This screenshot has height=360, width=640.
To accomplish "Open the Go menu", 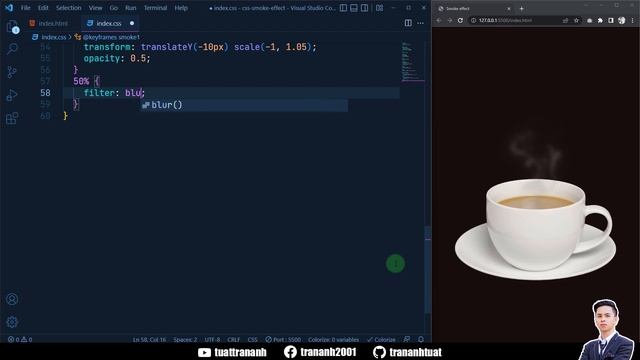I will [113, 8].
